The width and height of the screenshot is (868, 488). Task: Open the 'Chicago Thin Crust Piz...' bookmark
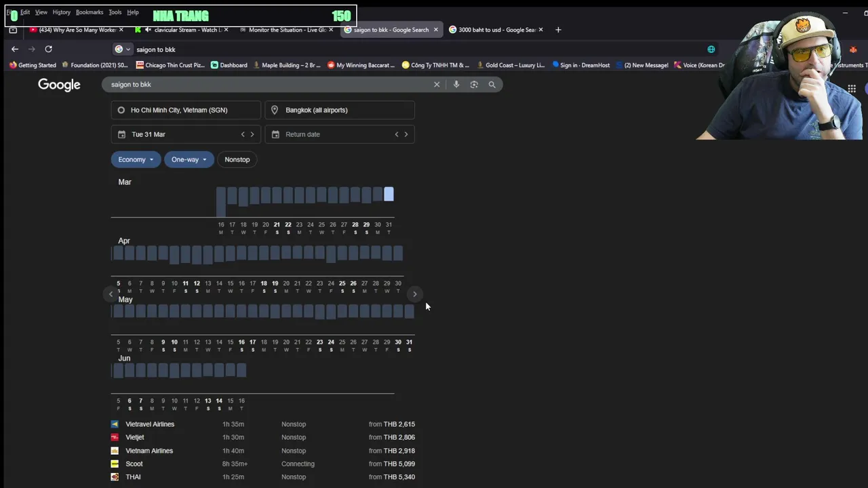click(170, 65)
